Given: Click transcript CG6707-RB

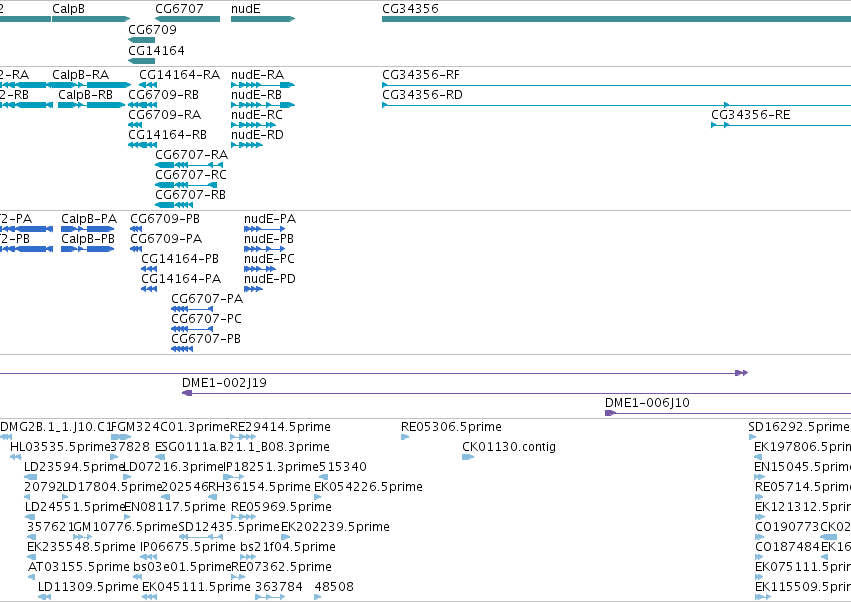Looking at the screenshot, I should (174, 205).
